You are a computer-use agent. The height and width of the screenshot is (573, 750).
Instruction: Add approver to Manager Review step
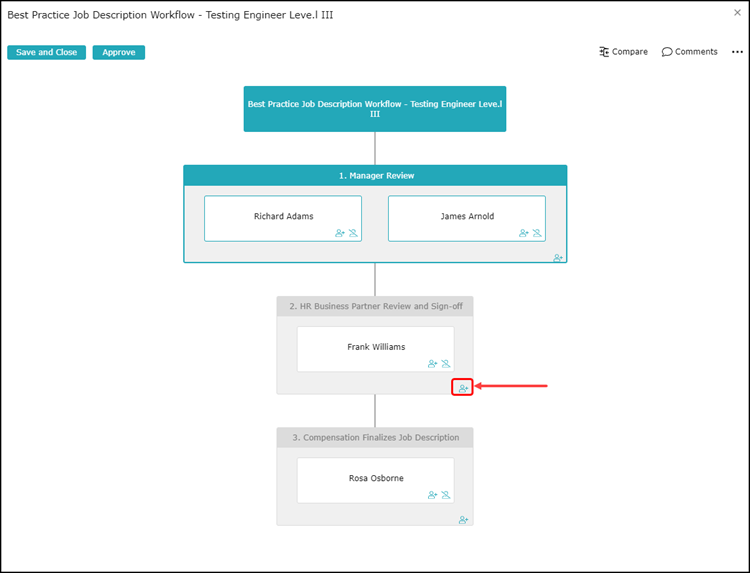558,258
